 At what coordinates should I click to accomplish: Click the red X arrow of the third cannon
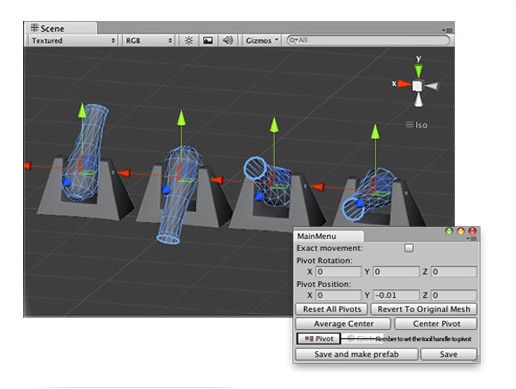[217, 180]
